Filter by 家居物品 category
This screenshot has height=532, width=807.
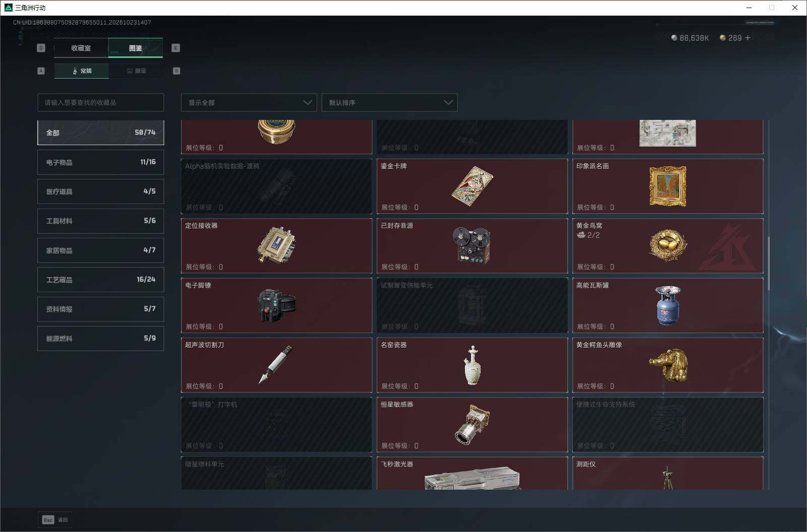pyautogui.click(x=101, y=250)
